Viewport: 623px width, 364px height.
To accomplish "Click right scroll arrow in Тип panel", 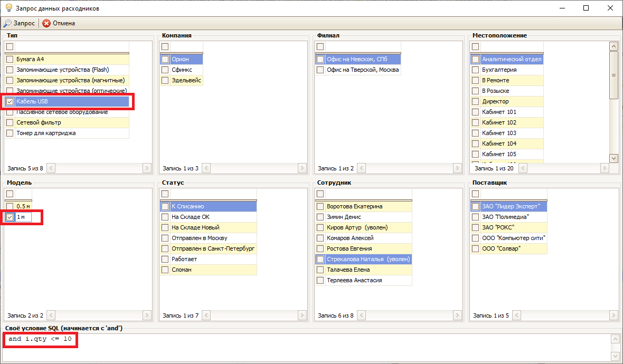I will tap(147, 168).
